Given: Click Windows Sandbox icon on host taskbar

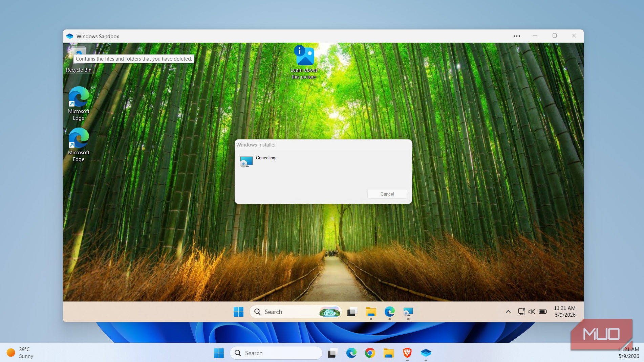Looking at the screenshot, I should pyautogui.click(x=426, y=353).
